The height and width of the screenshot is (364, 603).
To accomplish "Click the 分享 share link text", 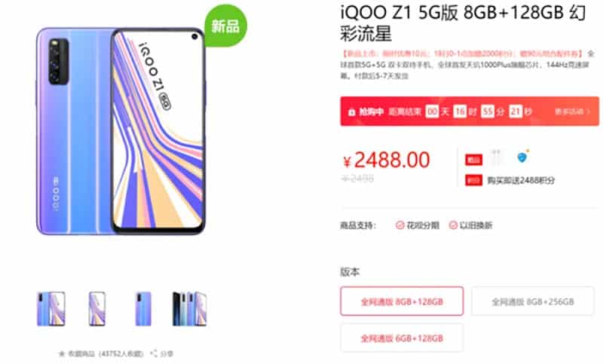I will [x=166, y=353].
